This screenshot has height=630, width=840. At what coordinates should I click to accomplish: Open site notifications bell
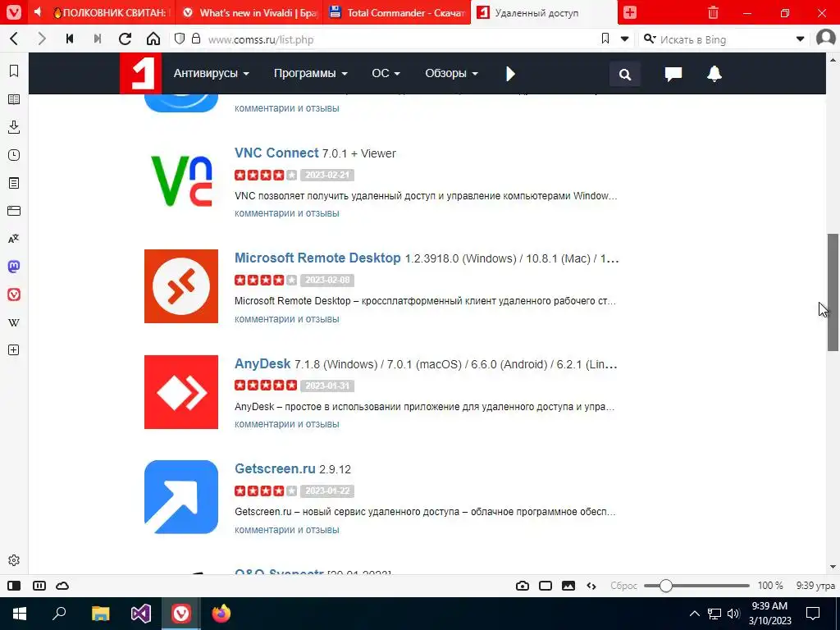tap(714, 74)
